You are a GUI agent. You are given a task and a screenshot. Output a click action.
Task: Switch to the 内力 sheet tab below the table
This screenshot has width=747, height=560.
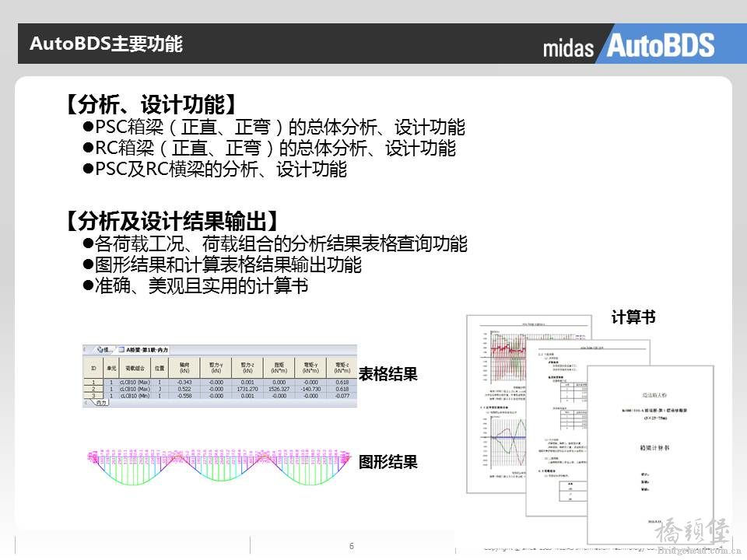click(x=100, y=403)
